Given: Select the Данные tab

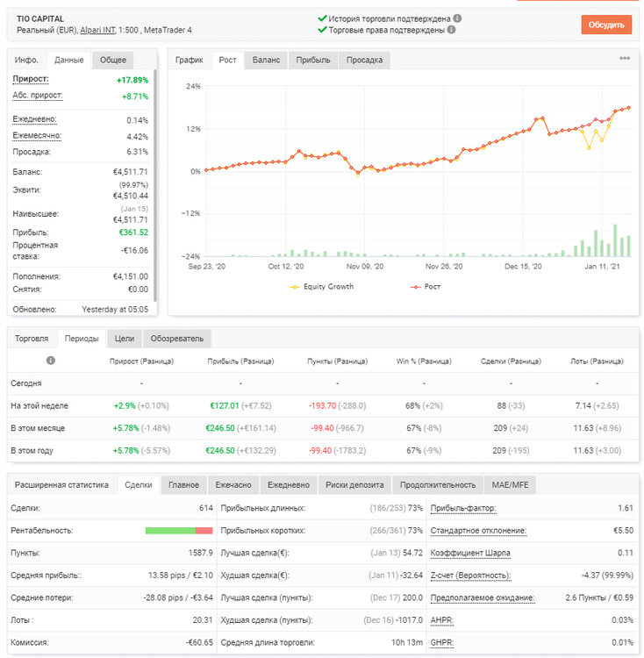Looking at the screenshot, I should [68, 60].
